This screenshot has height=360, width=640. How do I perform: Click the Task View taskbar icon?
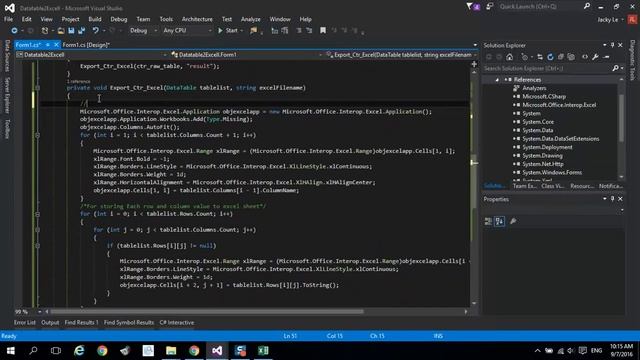56,351
